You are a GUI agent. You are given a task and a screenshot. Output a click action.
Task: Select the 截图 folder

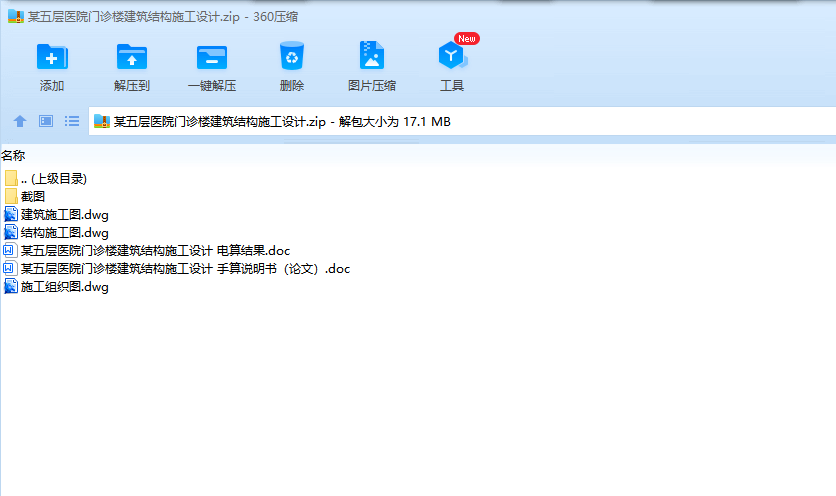[25, 196]
